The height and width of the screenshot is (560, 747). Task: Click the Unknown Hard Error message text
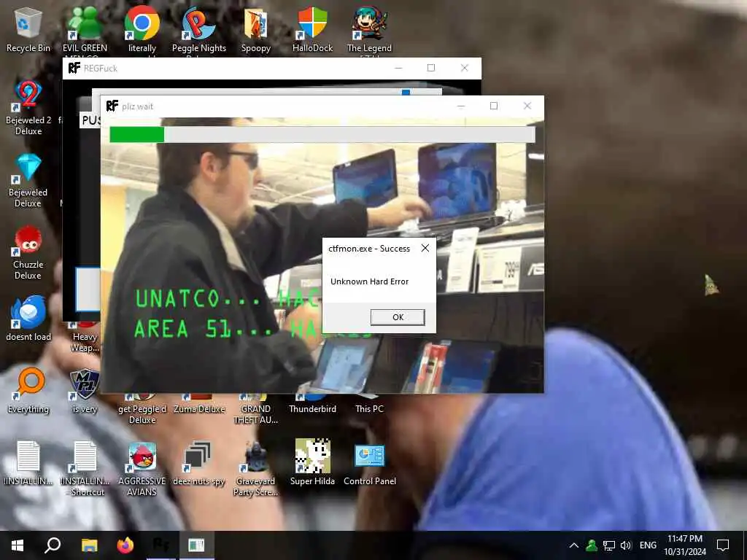370,281
